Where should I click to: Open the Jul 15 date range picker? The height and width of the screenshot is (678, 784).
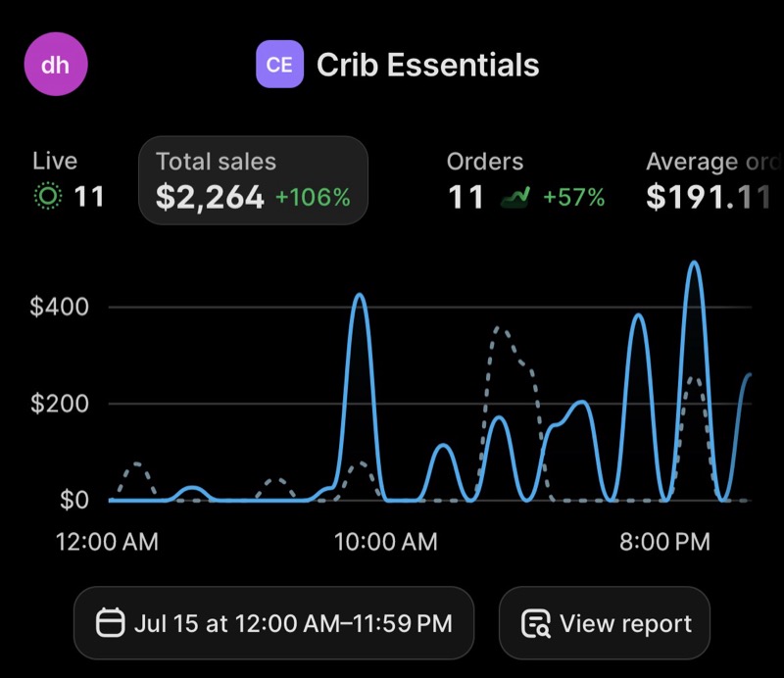click(274, 623)
